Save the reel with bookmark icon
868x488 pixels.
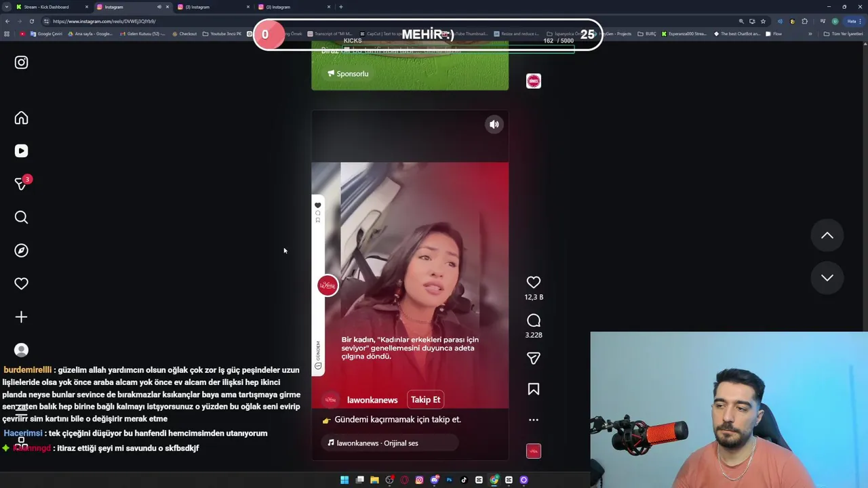(534, 389)
